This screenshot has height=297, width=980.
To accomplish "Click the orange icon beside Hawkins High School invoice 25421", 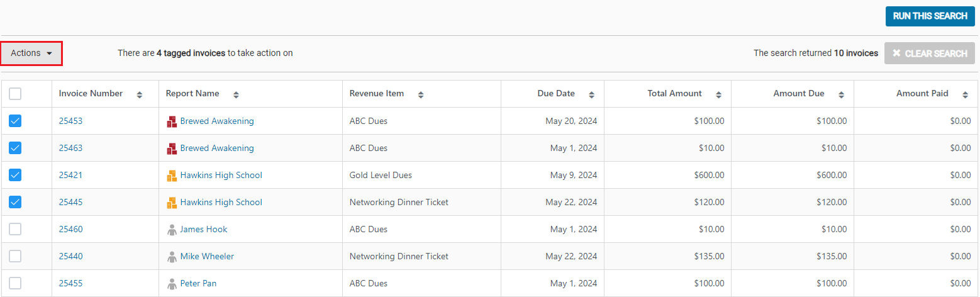I will [172, 176].
